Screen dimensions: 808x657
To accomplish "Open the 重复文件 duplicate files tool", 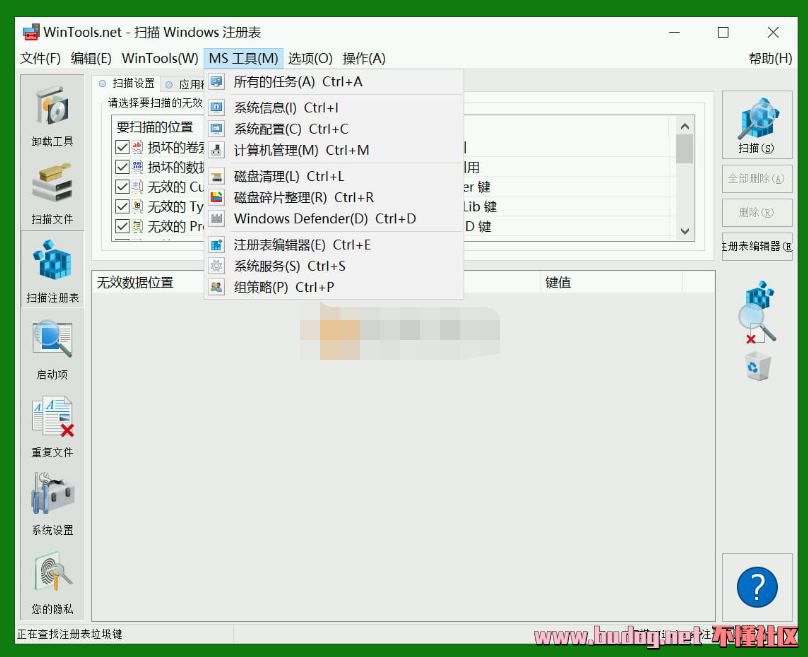I will [x=52, y=426].
